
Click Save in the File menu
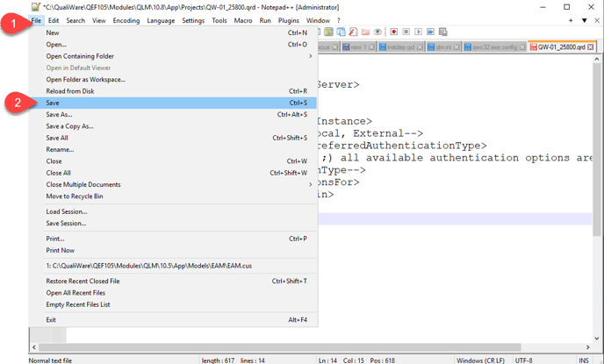(173, 103)
